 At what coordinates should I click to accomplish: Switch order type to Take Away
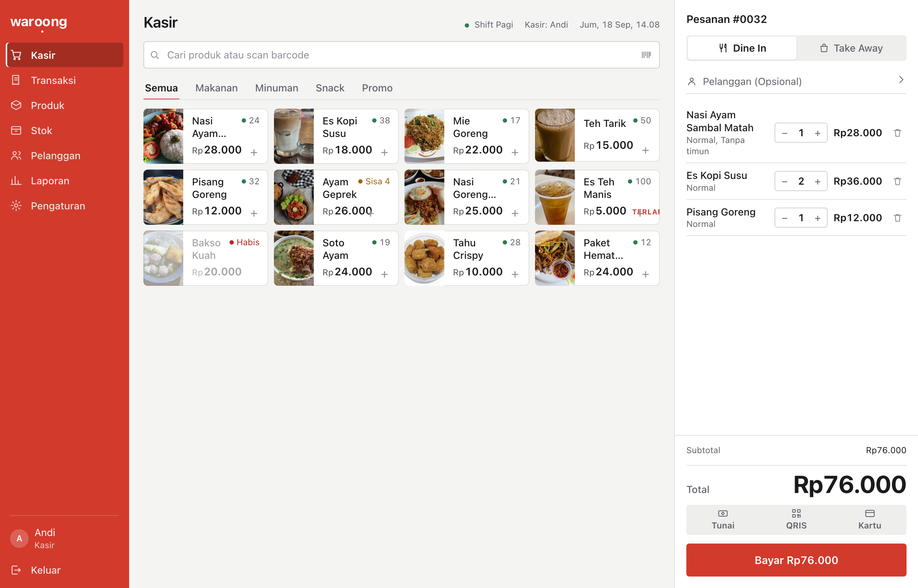coord(851,48)
